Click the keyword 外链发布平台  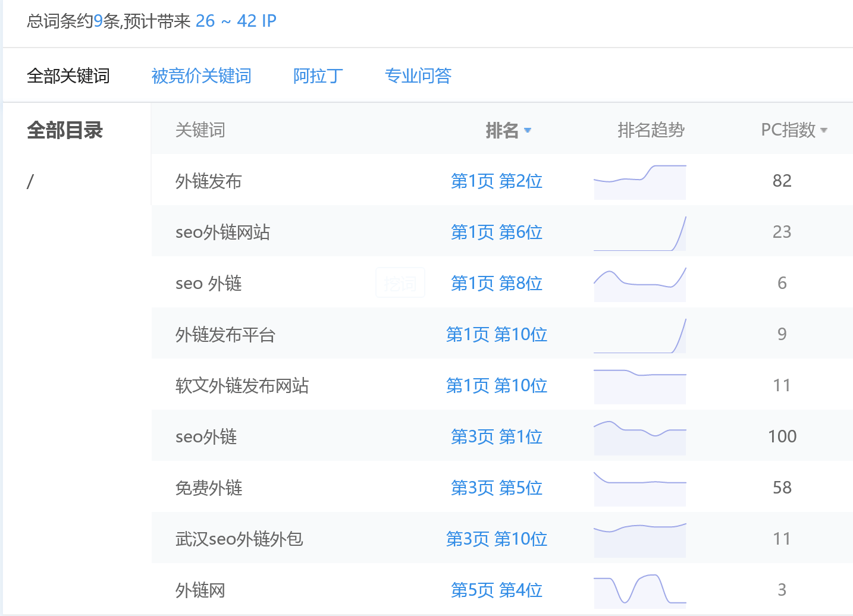(225, 335)
